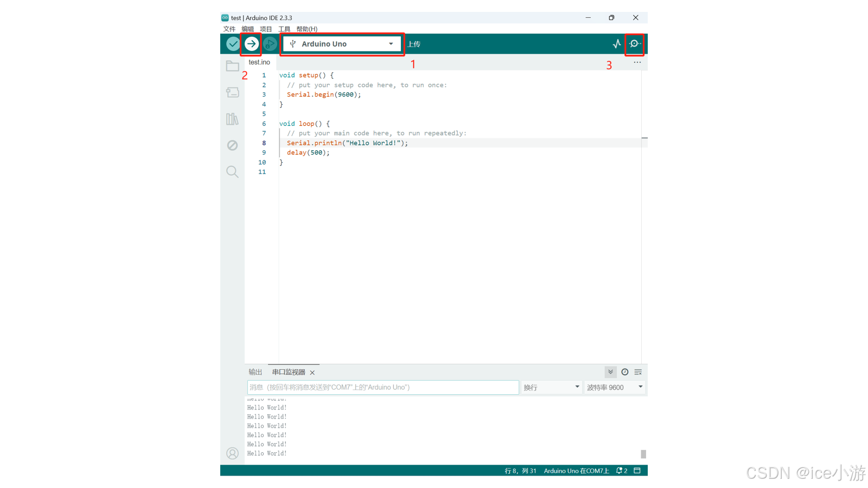Open the Debug sidebar panel
The image size is (868, 488).
[x=232, y=145]
